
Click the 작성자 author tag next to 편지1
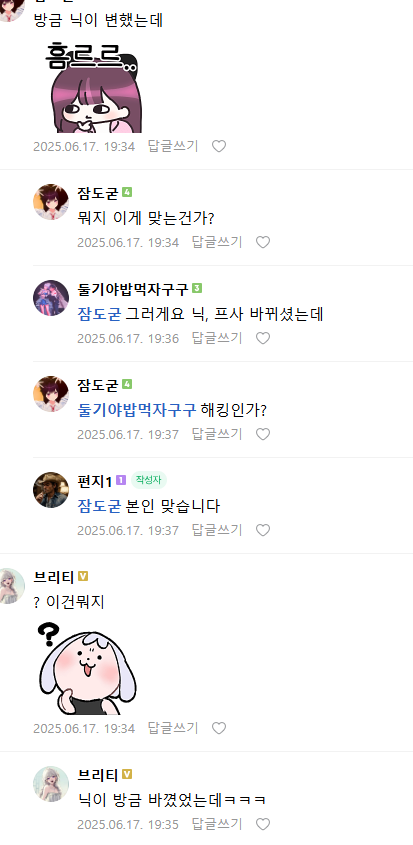click(x=148, y=480)
